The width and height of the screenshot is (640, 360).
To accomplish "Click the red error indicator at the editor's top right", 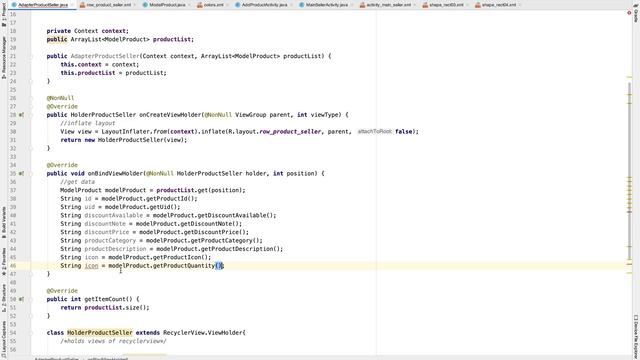I will coord(629,13).
